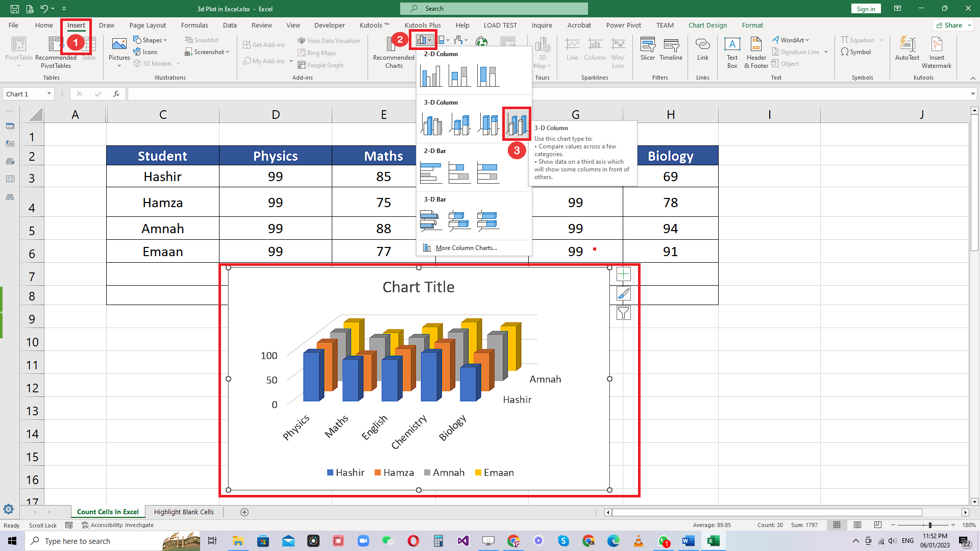
Task: Switch to the Format ribbon tab
Action: click(752, 25)
